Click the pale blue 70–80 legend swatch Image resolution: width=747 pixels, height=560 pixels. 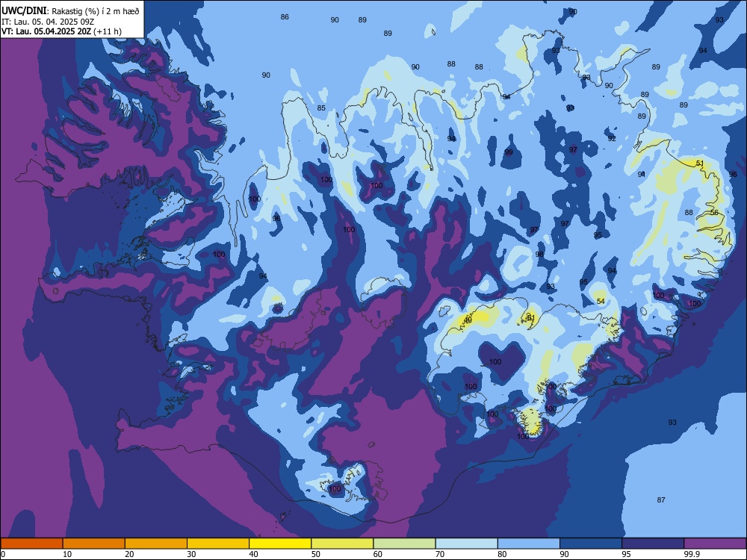[466, 544]
